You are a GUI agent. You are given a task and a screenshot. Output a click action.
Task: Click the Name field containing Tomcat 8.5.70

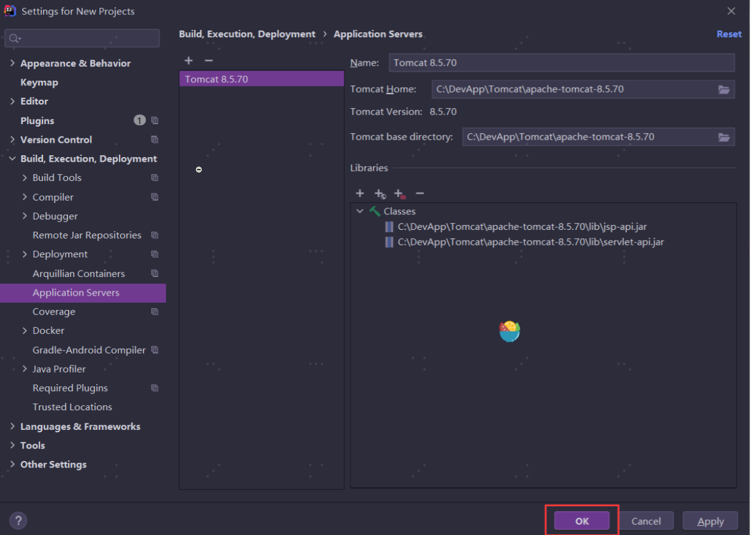(x=562, y=63)
